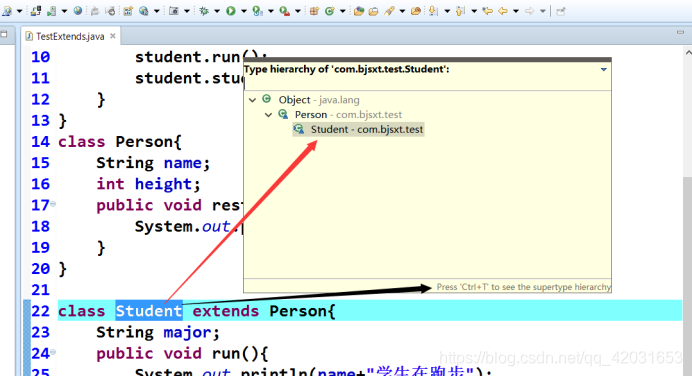692x376 pixels.
Task: Click the run-on-server icon with green arrow
Action: (x=52, y=11)
